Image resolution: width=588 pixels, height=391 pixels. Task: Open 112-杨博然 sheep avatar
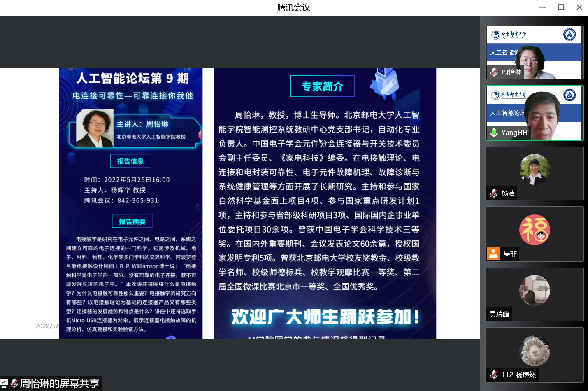[535, 351]
